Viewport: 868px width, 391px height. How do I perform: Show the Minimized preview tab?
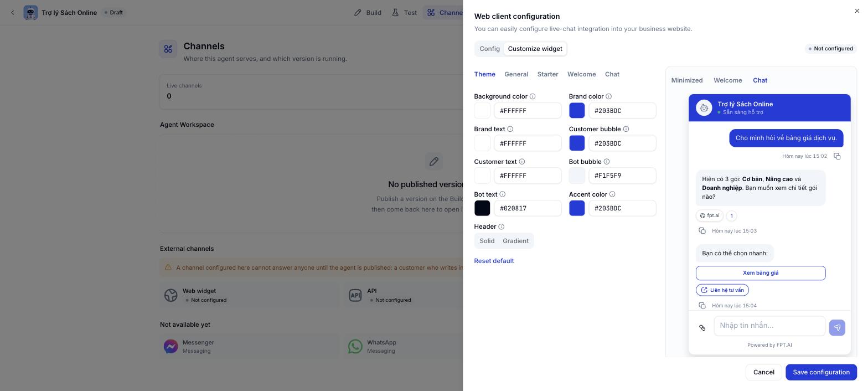tap(687, 80)
